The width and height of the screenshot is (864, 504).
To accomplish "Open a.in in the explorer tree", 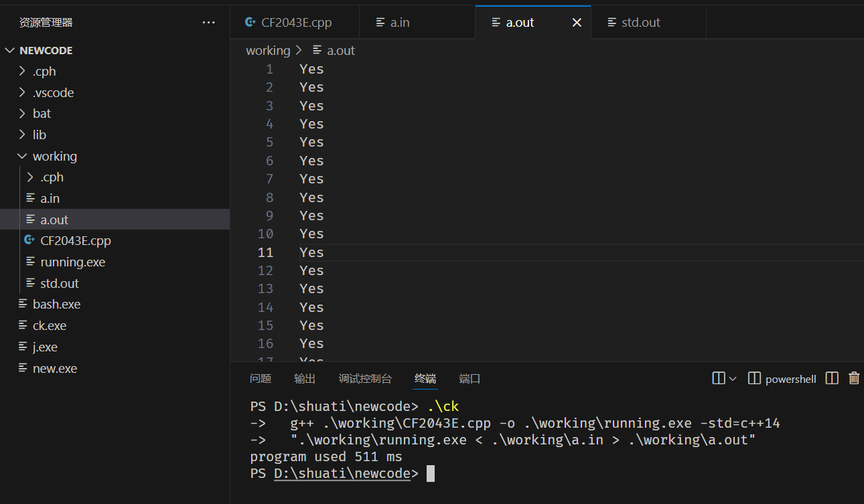I will tap(115, 198).
